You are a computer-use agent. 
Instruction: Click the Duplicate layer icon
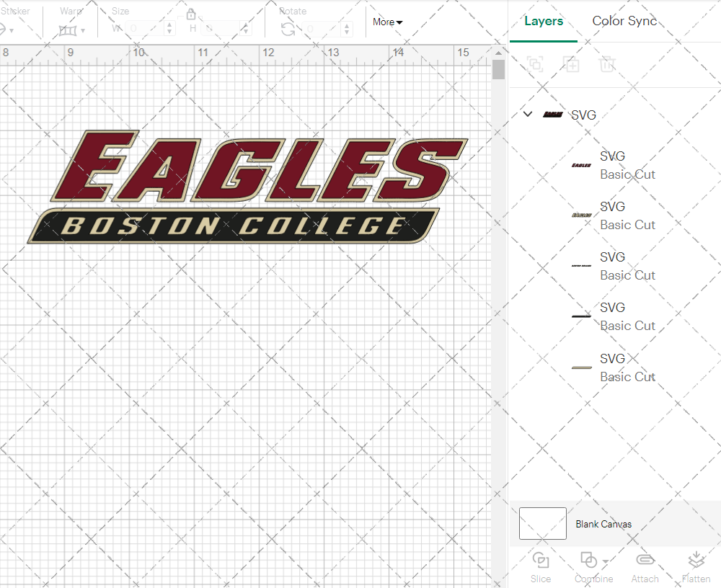coord(571,64)
